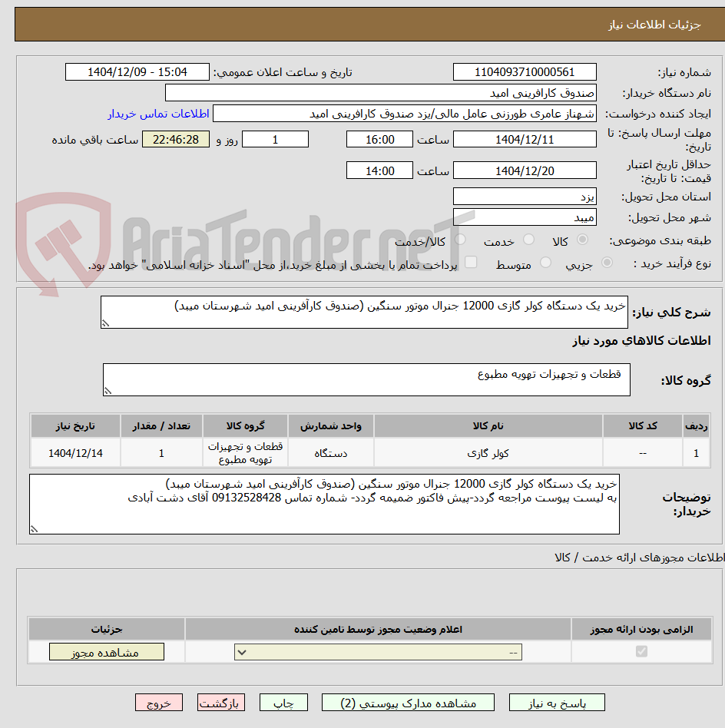Toggle the treasury documents payment checkbox
The height and width of the screenshot is (728, 725).
[x=471, y=263]
